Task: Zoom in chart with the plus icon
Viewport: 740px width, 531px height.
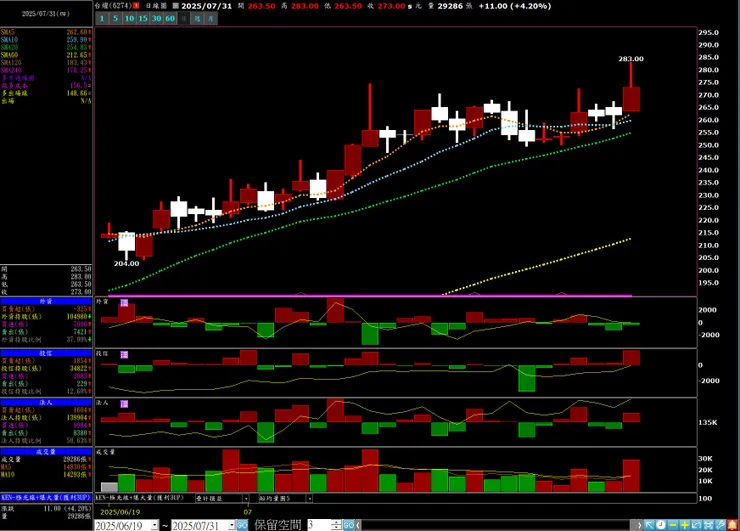Action: coord(685,525)
